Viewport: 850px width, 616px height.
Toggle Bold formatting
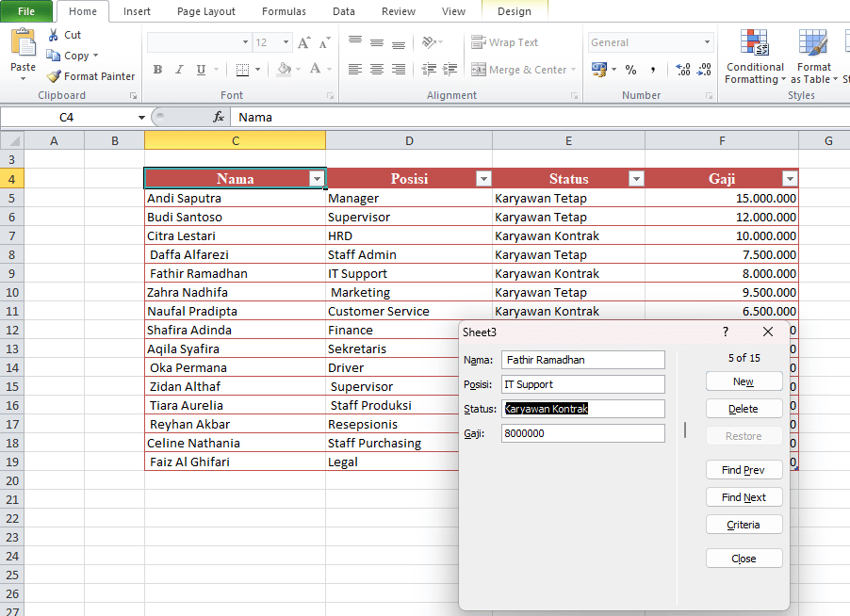157,70
